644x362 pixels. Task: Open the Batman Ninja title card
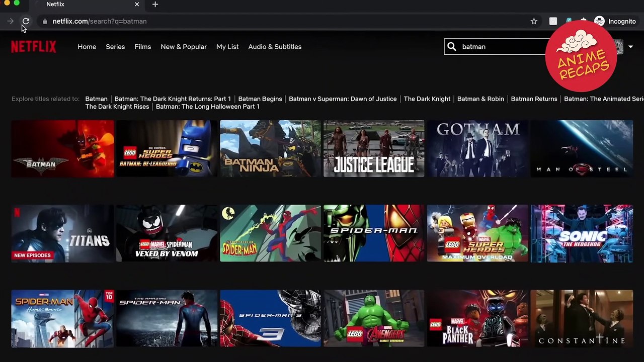click(270, 148)
